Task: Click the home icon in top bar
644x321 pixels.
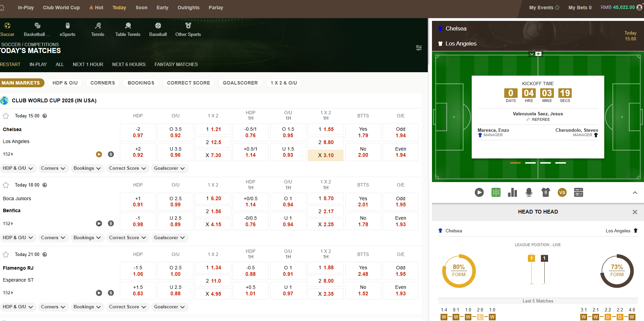Action: tap(2, 7)
